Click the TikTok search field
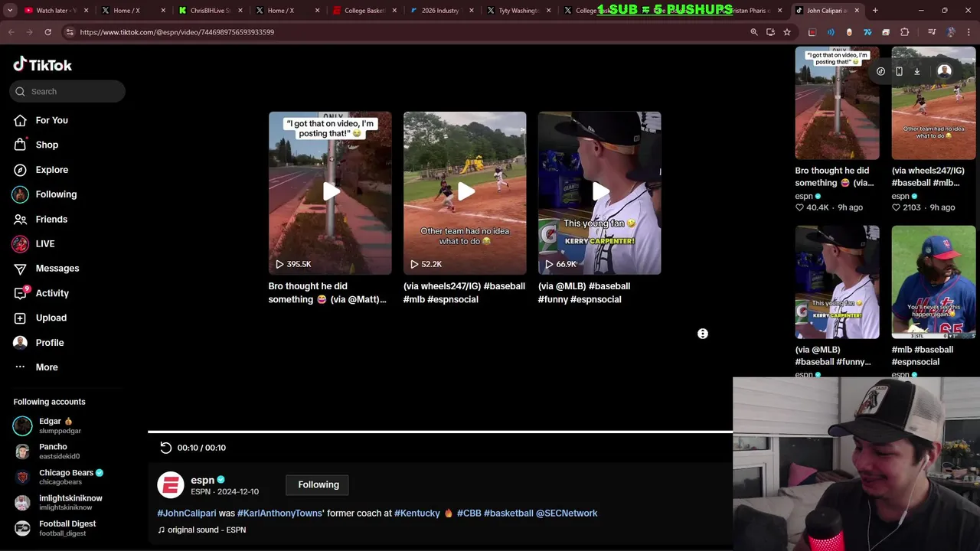 click(x=67, y=91)
